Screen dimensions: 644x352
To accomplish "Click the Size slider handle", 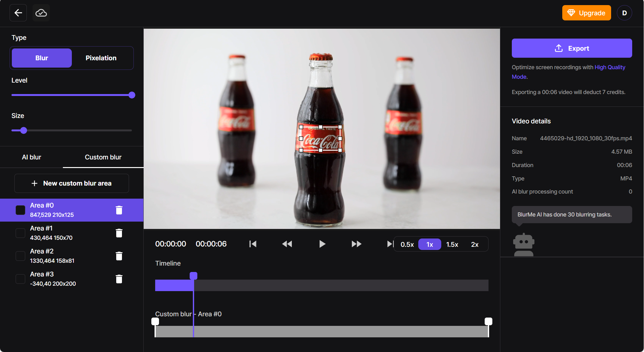I will coord(24,130).
